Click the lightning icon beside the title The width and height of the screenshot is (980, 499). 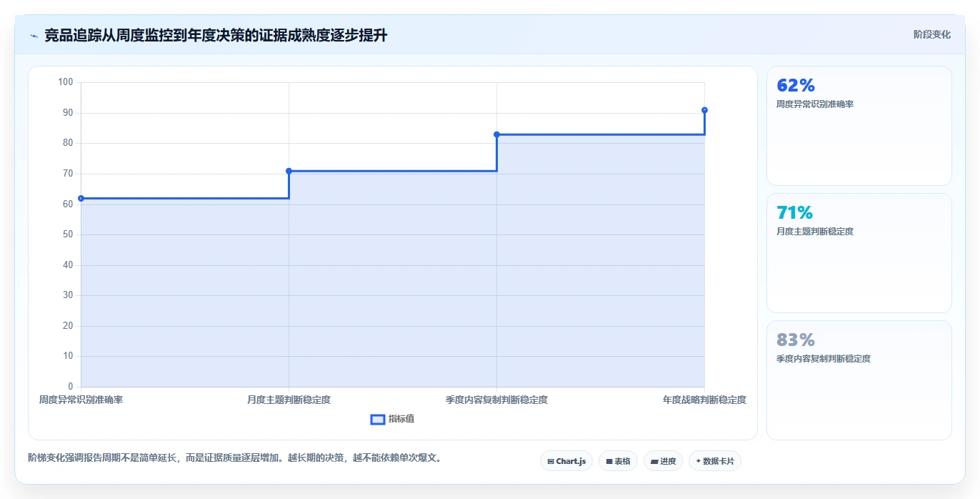coord(34,36)
